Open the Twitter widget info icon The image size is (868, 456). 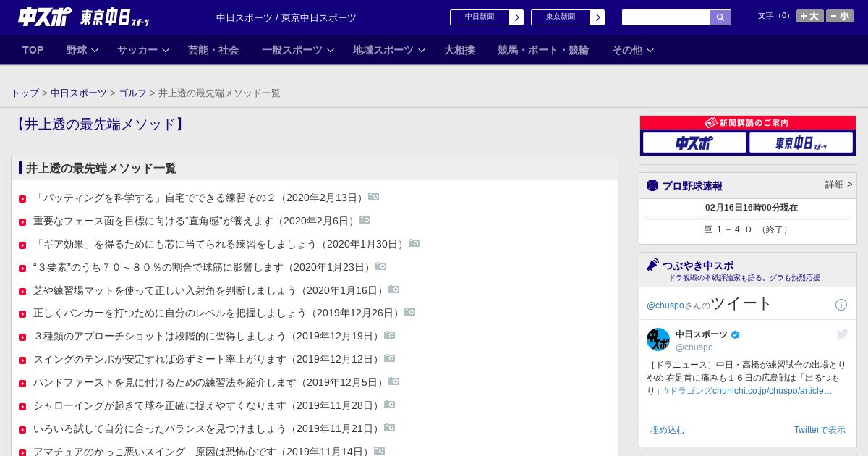click(841, 305)
